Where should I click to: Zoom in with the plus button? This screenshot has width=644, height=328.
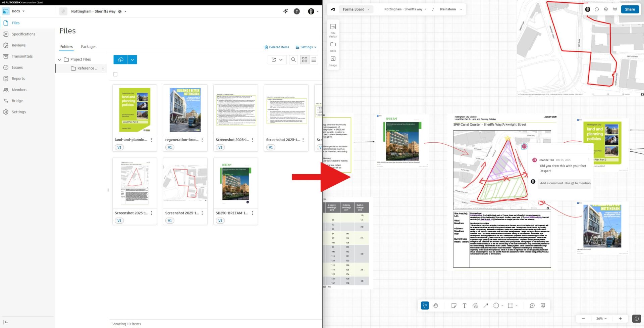click(x=620, y=319)
